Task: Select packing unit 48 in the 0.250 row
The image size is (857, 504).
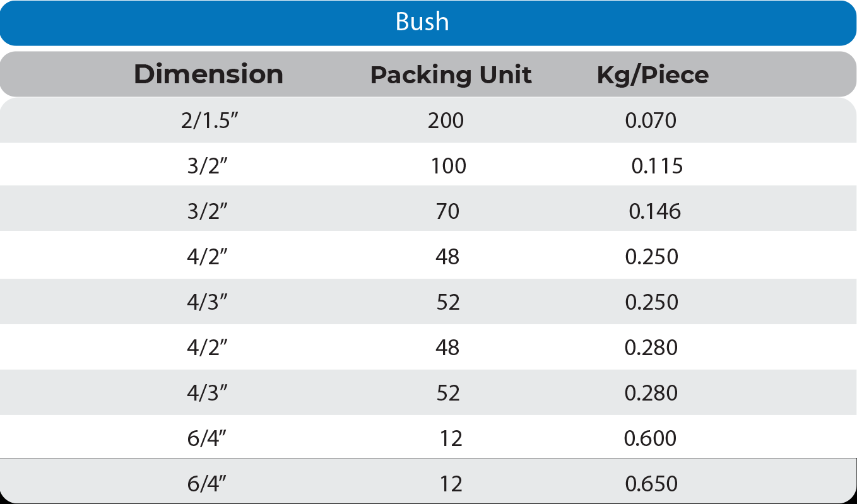Action: [x=447, y=257]
